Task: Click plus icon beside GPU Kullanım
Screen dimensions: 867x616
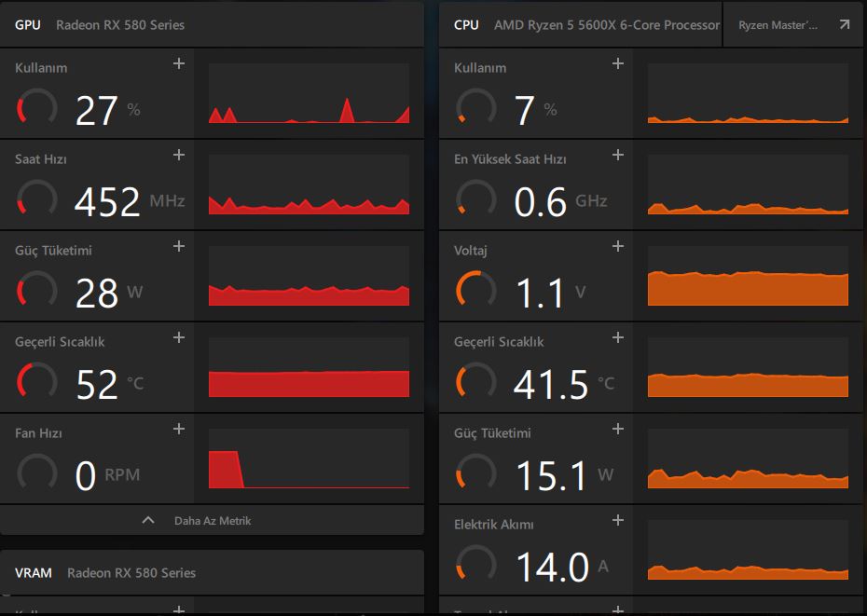Action: (x=179, y=63)
